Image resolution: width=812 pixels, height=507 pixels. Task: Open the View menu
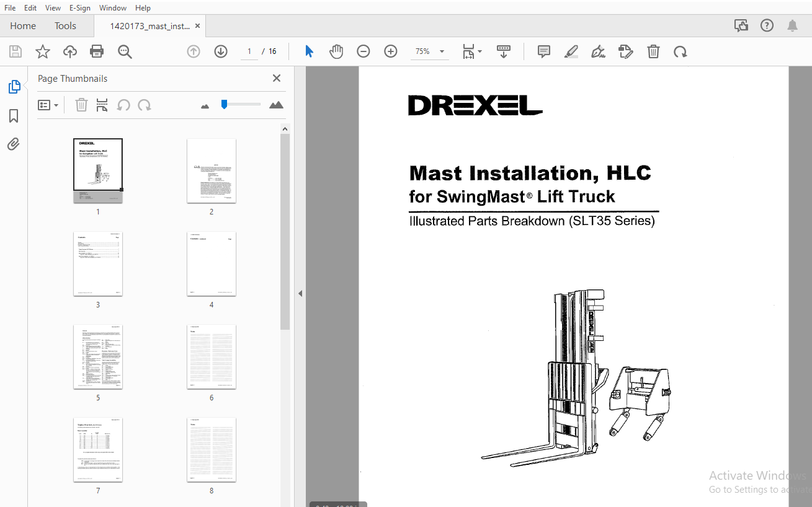tap(53, 8)
